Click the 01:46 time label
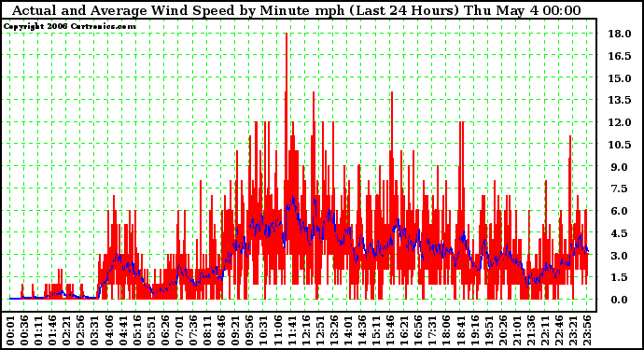The height and width of the screenshot is (350, 644). (x=52, y=331)
